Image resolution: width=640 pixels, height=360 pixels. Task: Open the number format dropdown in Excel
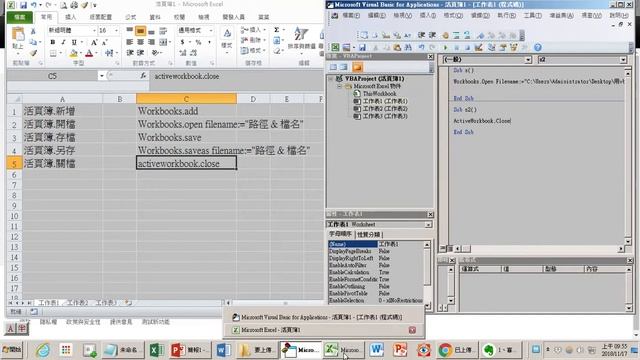coord(211,31)
